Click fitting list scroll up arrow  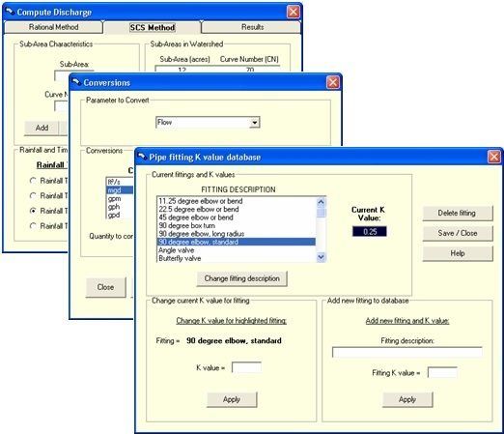point(322,202)
